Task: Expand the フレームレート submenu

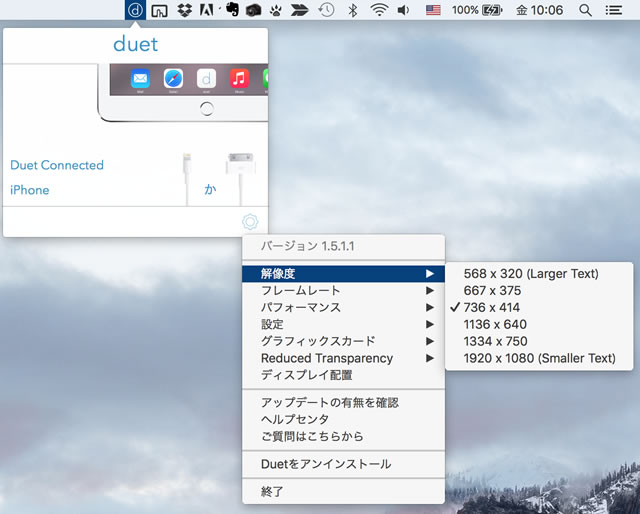Action: (x=343, y=291)
